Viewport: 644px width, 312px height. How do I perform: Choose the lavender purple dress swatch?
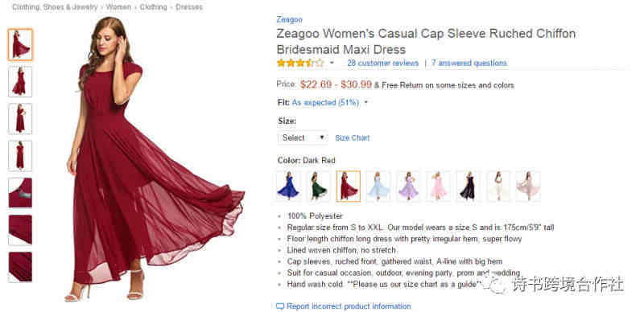408,186
